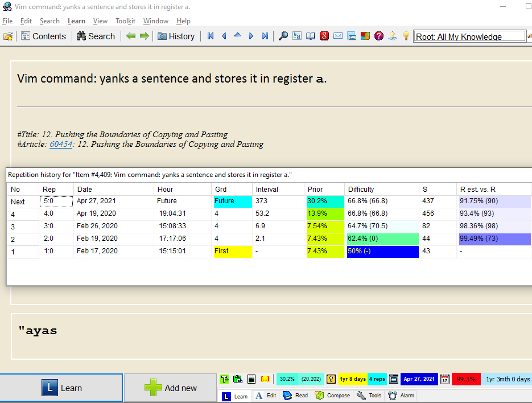This screenshot has width=532, height=403.
Task: Click the red 99.3% status field
Action: pyautogui.click(x=466, y=379)
